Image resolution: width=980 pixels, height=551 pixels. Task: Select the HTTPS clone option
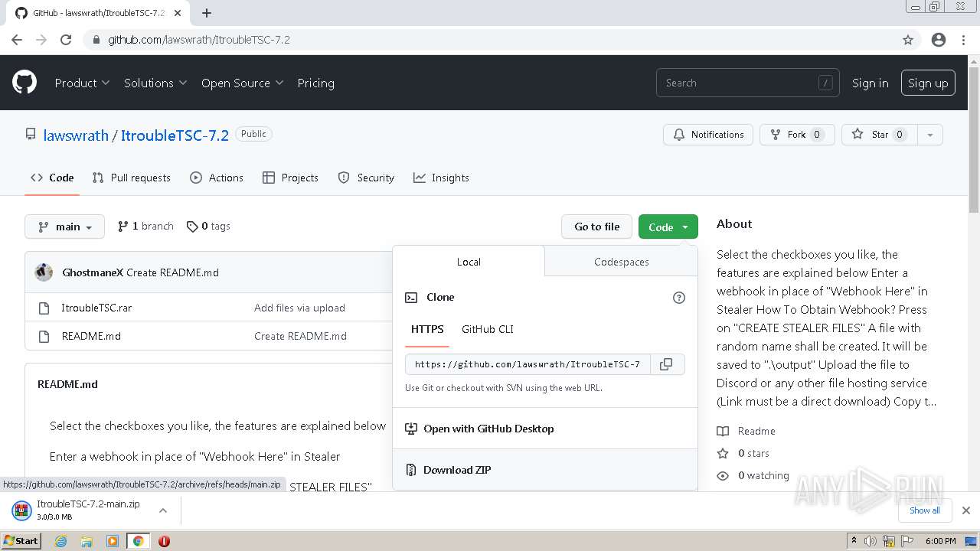click(427, 329)
